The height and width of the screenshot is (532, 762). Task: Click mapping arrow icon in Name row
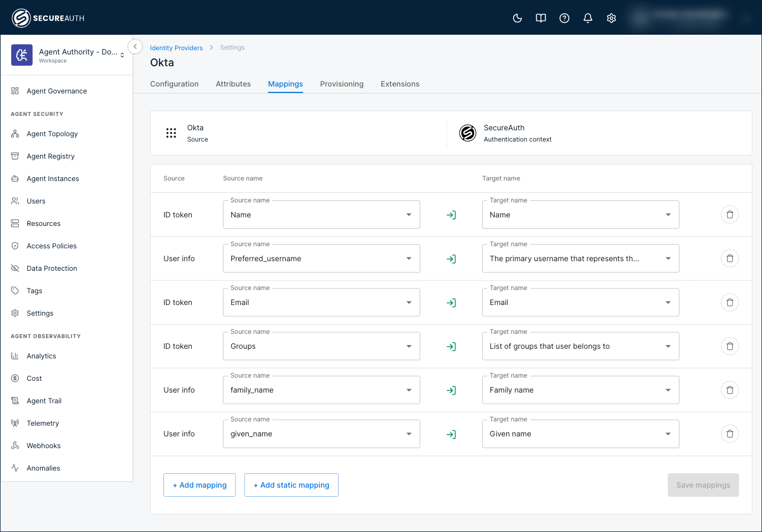[451, 215]
